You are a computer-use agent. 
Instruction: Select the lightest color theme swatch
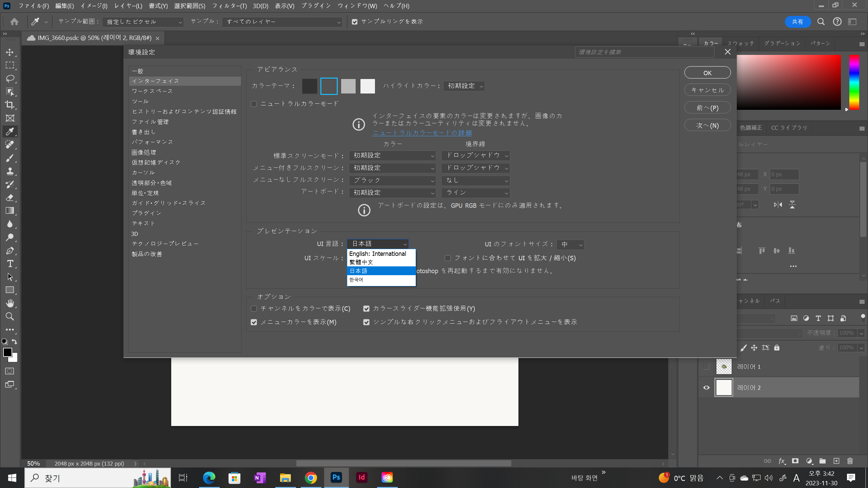(x=368, y=86)
